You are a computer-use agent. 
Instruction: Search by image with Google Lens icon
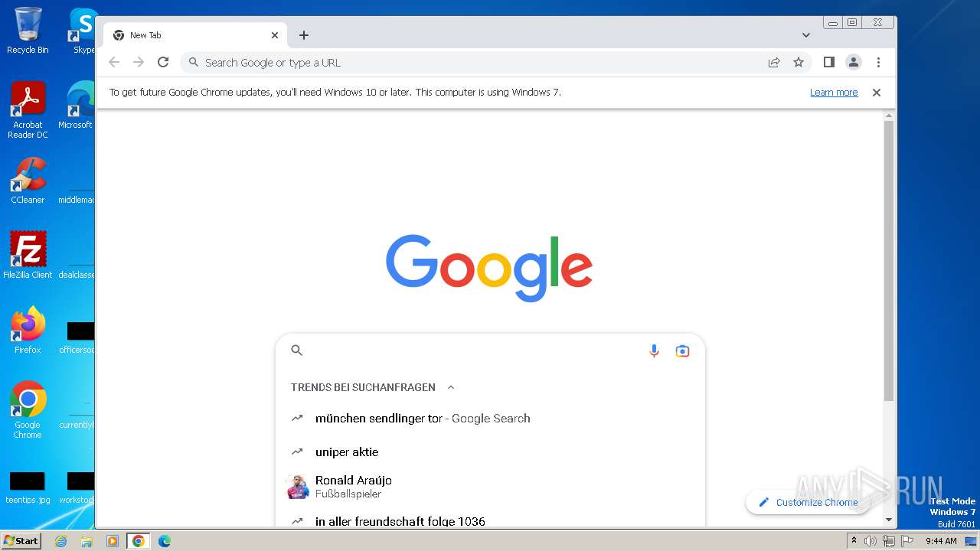pyautogui.click(x=682, y=350)
